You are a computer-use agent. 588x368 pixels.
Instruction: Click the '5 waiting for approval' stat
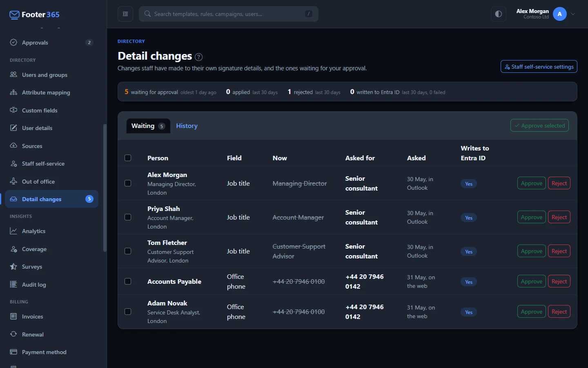pyautogui.click(x=170, y=92)
